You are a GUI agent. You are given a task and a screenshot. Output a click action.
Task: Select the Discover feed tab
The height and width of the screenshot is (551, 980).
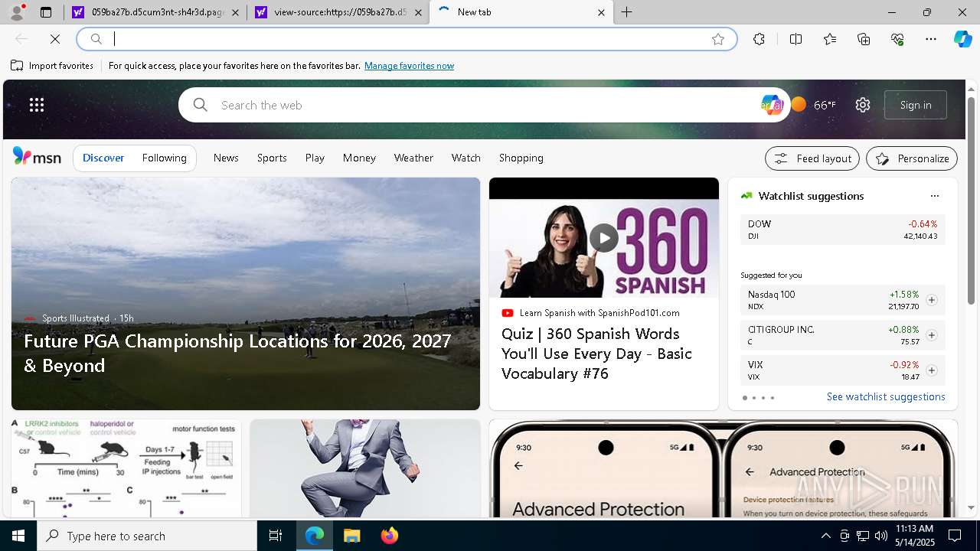point(103,158)
